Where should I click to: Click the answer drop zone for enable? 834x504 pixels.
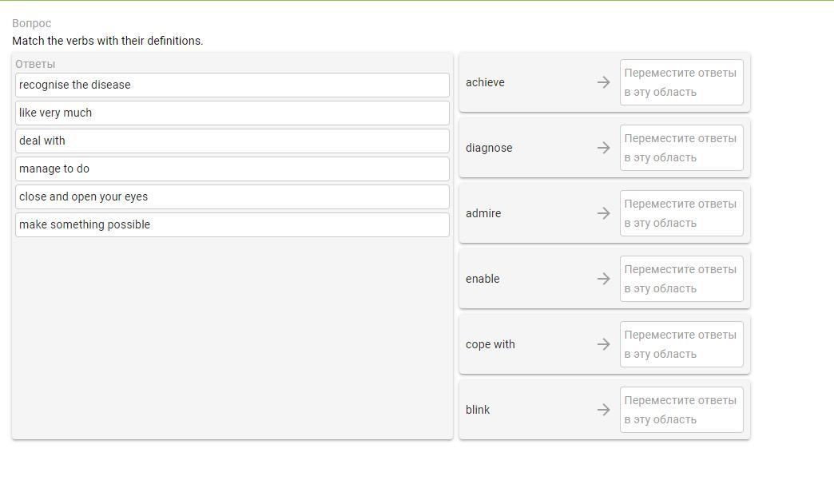681,279
